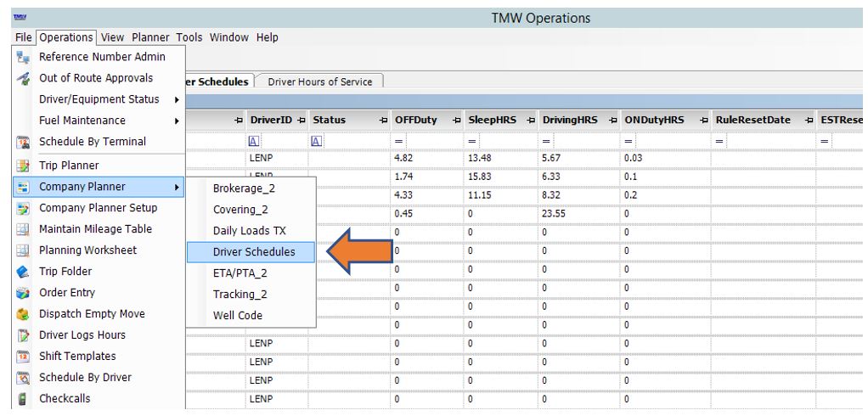Pin the OFFDuty column
The image size is (868, 416).
pos(457,120)
